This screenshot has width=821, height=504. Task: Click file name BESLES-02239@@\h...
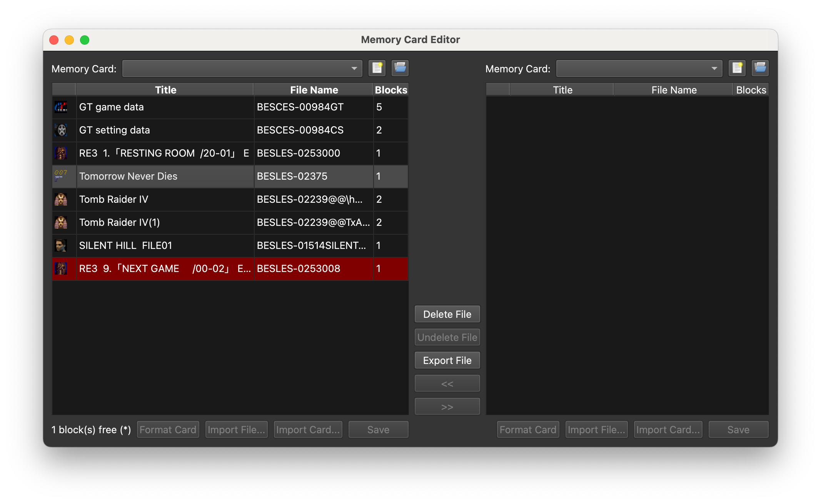[x=310, y=199]
